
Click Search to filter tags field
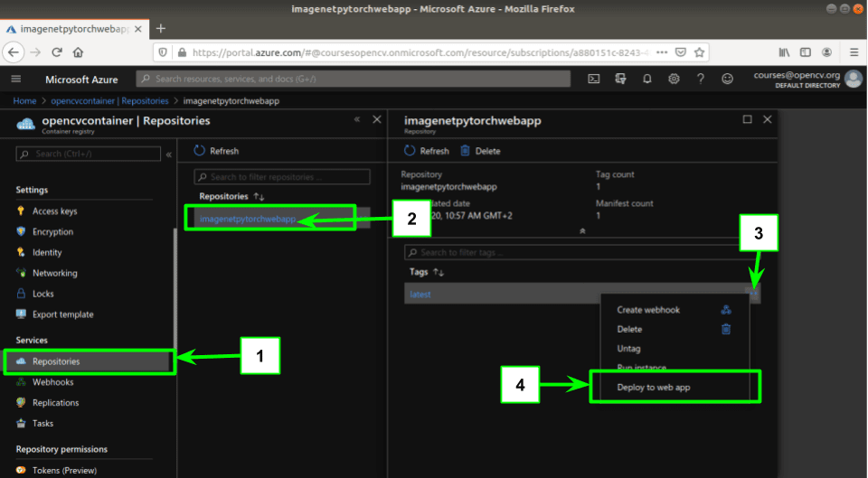click(x=581, y=252)
